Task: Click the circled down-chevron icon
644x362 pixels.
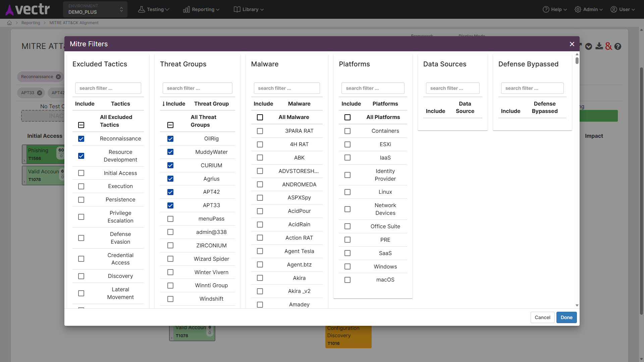Action: tap(589, 47)
